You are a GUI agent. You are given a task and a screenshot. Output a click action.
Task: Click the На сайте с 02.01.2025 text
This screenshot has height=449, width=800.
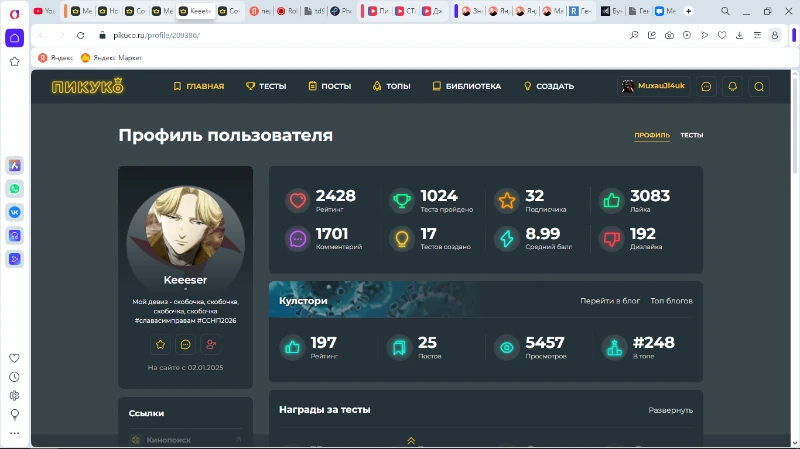[185, 367]
